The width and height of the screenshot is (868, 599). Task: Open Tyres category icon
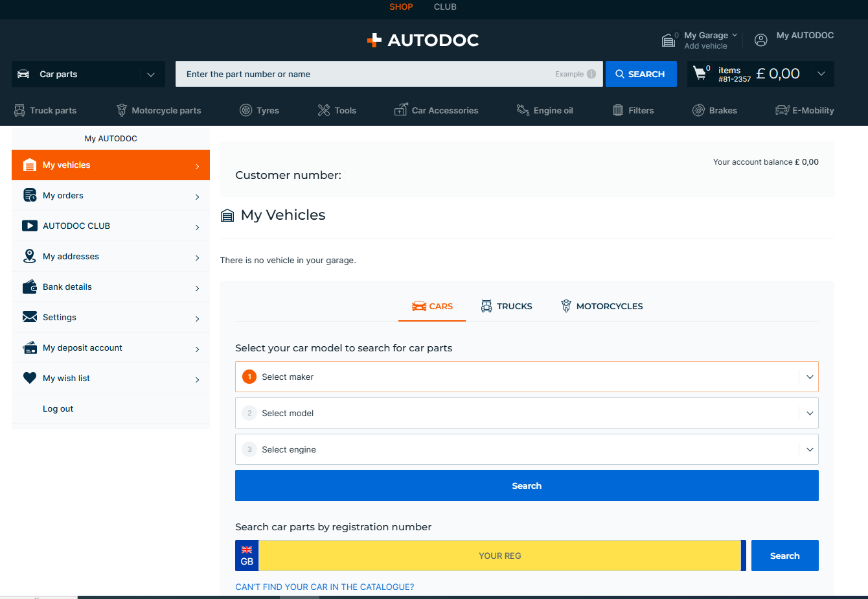(246, 110)
